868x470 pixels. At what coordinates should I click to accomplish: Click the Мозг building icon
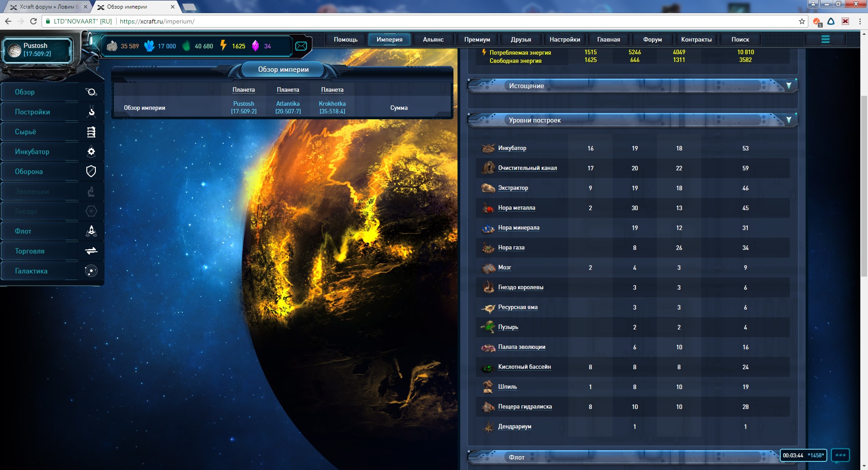tap(488, 268)
